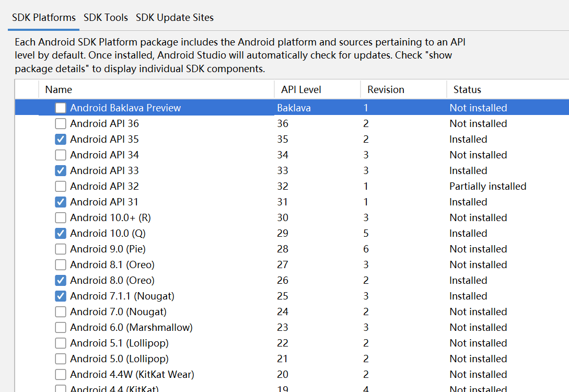Click the 'Baklava' API level cell
This screenshot has width=569, height=392.
tap(294, 108)
